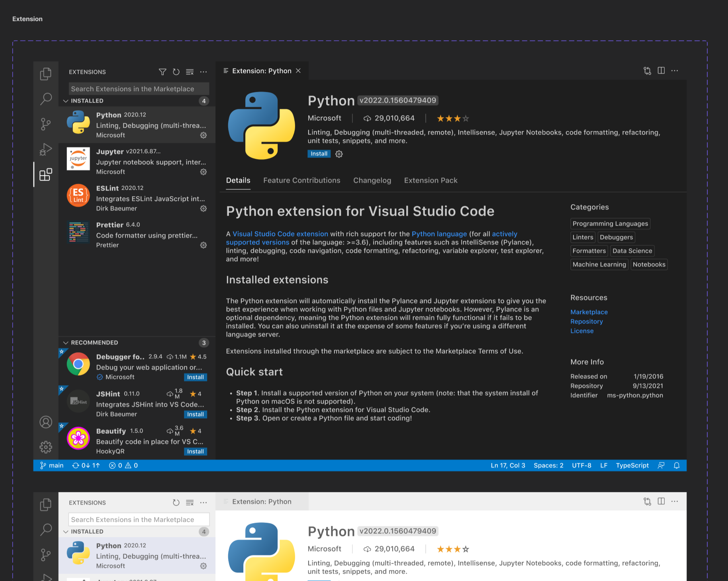
Task: Collapse the RECOMMENDED extensions section
Action: click(66, 343)
